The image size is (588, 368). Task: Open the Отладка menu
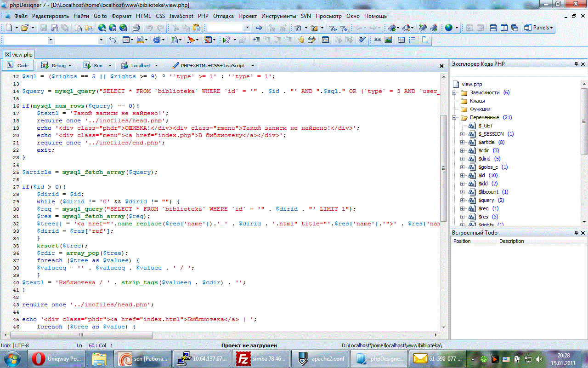click(223, 16)
